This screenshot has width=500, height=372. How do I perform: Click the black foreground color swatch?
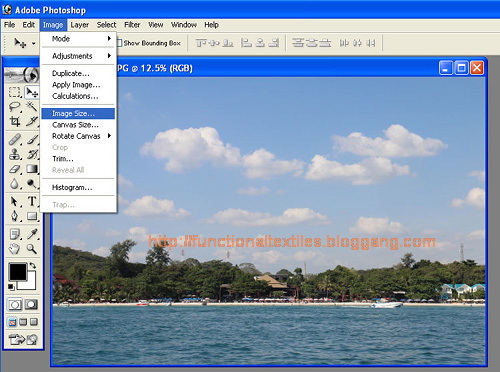17,272
